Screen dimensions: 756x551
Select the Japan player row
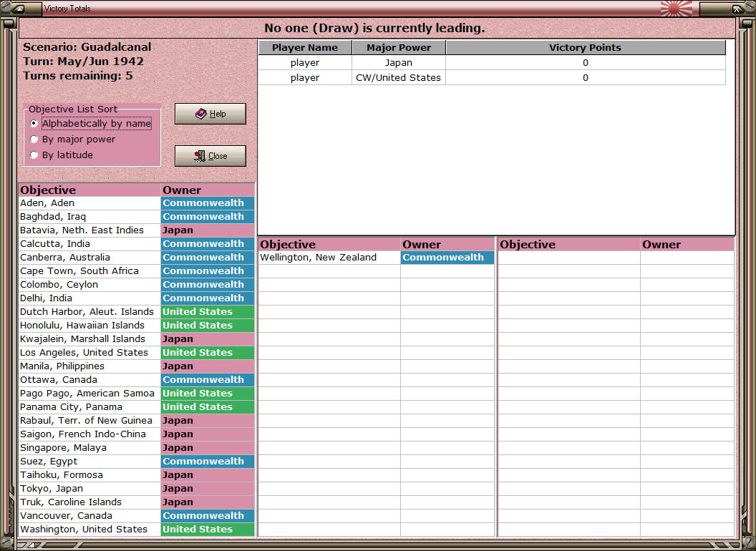tap(492, 63)
